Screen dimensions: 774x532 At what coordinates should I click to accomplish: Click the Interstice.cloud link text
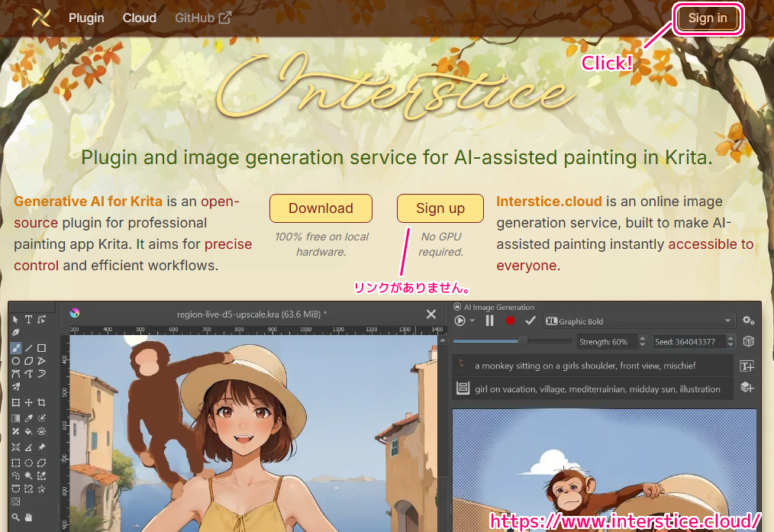tap(549, 202)
